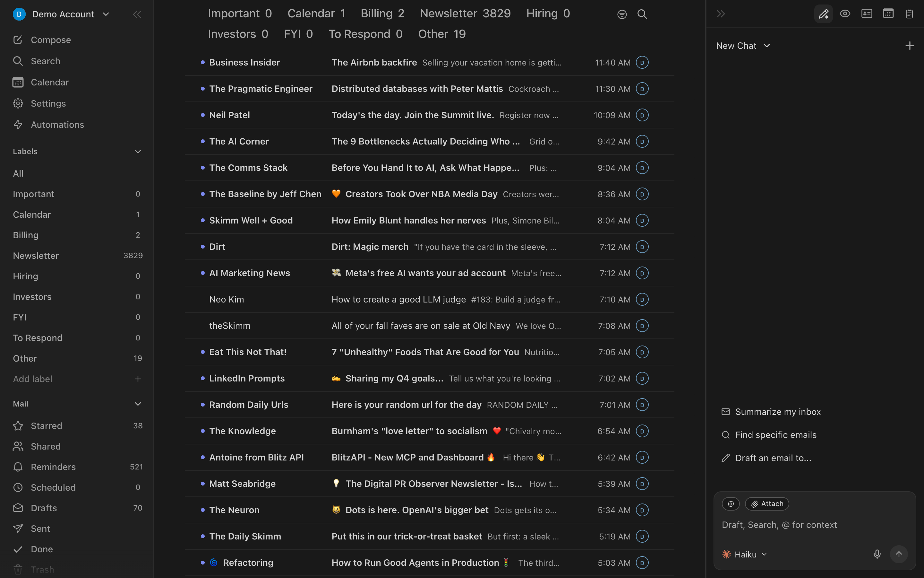The width and height of the screenshot is (924, 578).
Task: Click Summarize my inbox suggestion
Action: pyautogui.click(x=771, y=412)
